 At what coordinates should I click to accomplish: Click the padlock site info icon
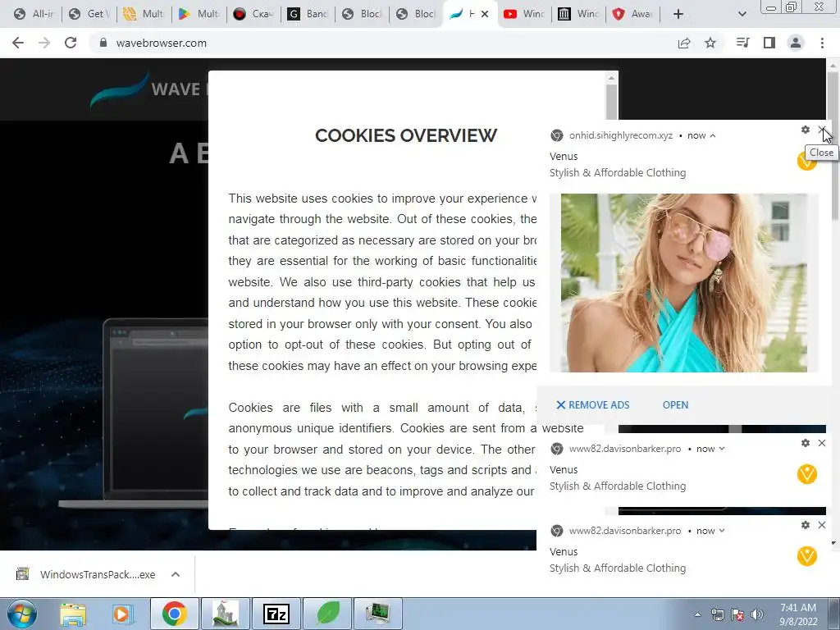(103, 43)
